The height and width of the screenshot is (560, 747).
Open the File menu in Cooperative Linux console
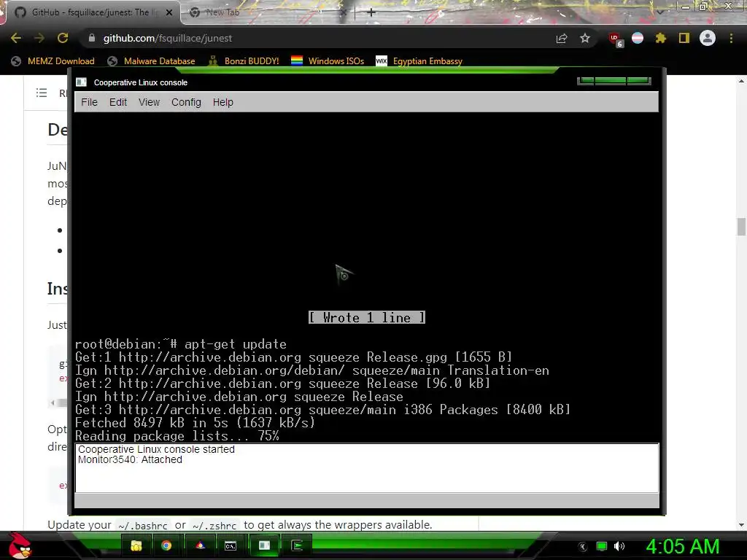pos(89,102)
